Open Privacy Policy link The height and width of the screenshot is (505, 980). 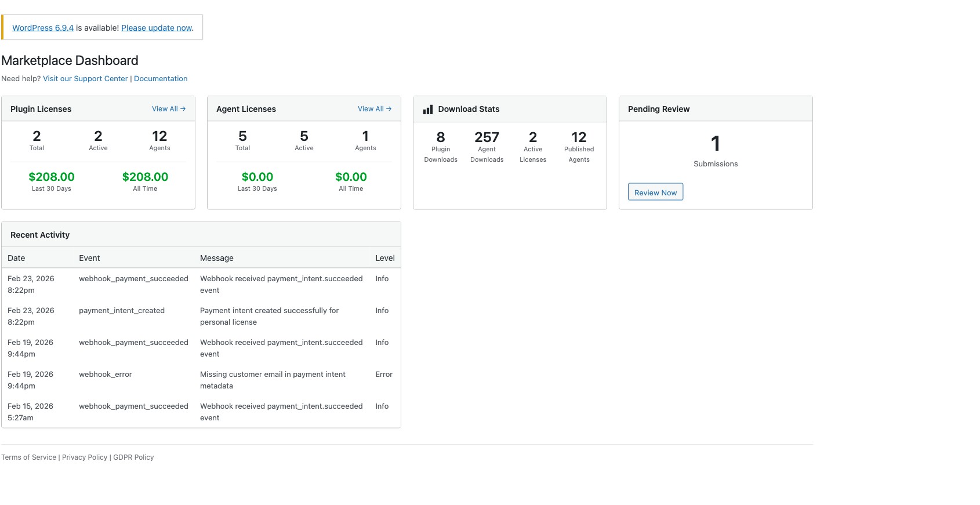[x=85, y=457]
